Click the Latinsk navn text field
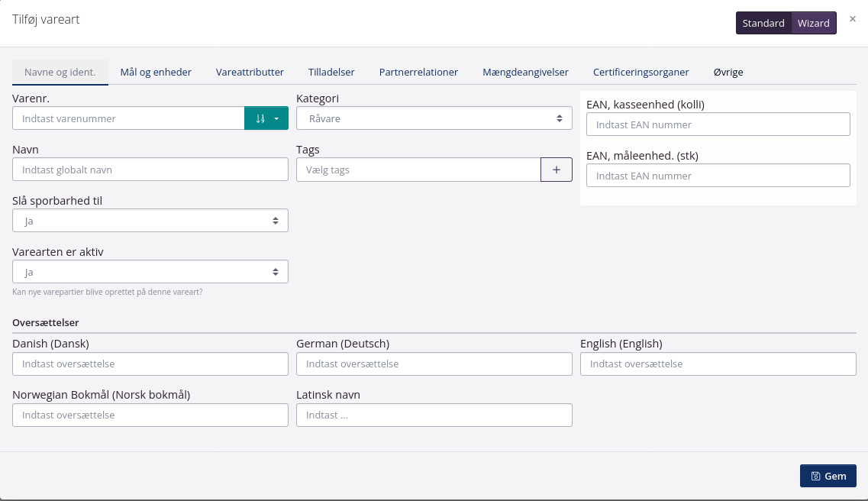Screen dimensions: 868x501 [434, 415]
